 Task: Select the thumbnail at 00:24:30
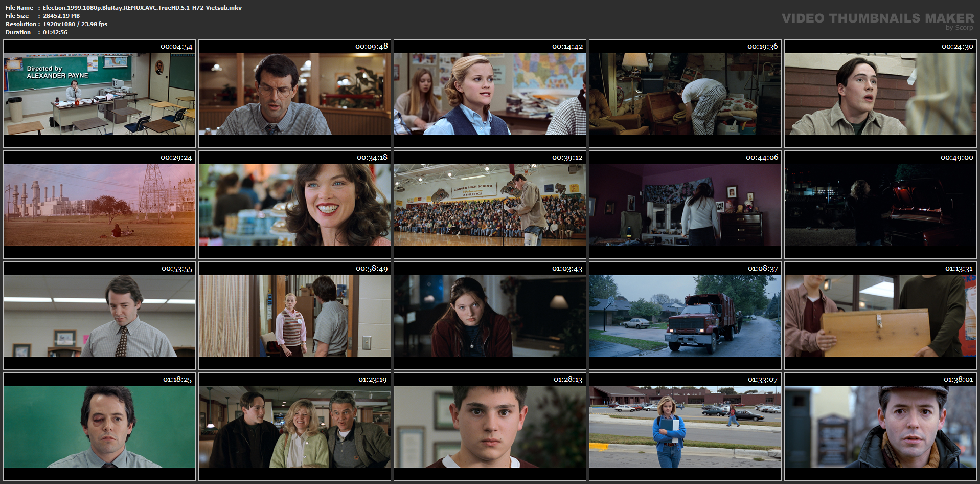tap(880, 94)
